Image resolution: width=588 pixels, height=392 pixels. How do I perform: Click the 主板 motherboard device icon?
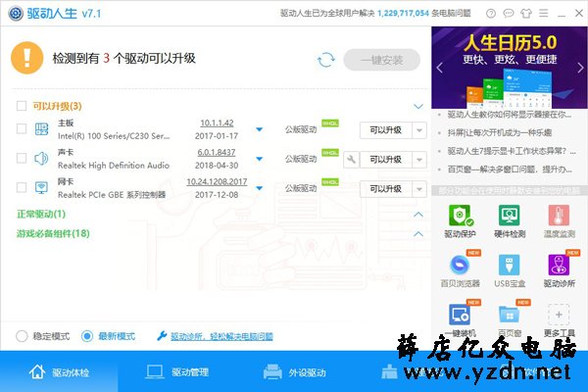pos(41,129)
